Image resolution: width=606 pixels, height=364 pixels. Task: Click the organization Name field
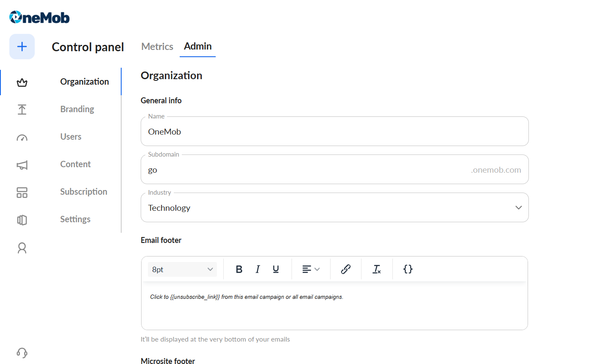335,131
